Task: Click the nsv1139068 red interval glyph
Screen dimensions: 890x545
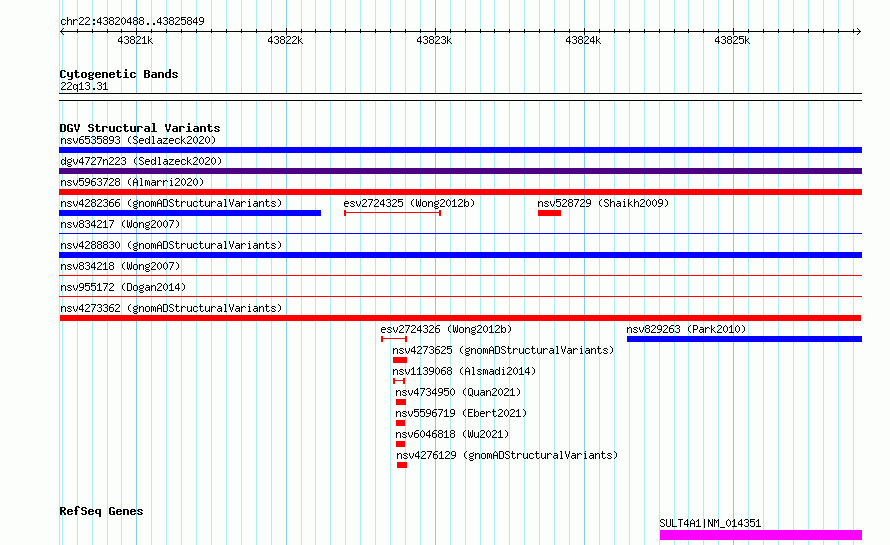Action: point(399,381)
